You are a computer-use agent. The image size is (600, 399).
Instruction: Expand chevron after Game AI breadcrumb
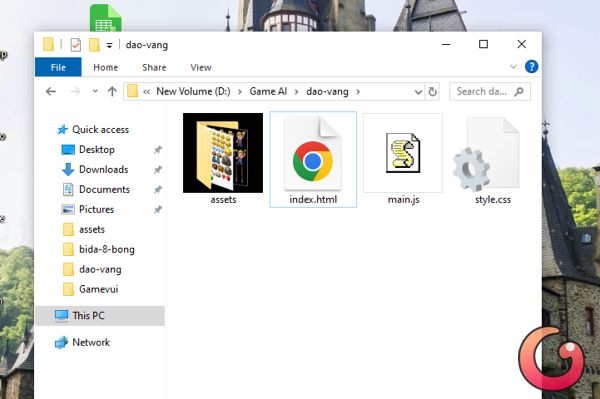(297, 92)
